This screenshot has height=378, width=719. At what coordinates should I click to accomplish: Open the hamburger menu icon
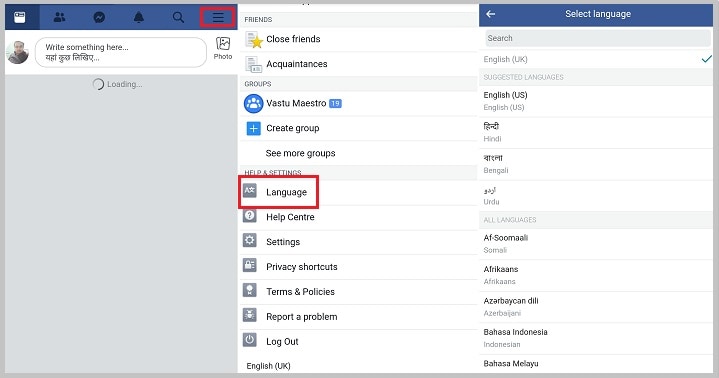[x=218, y=17]
